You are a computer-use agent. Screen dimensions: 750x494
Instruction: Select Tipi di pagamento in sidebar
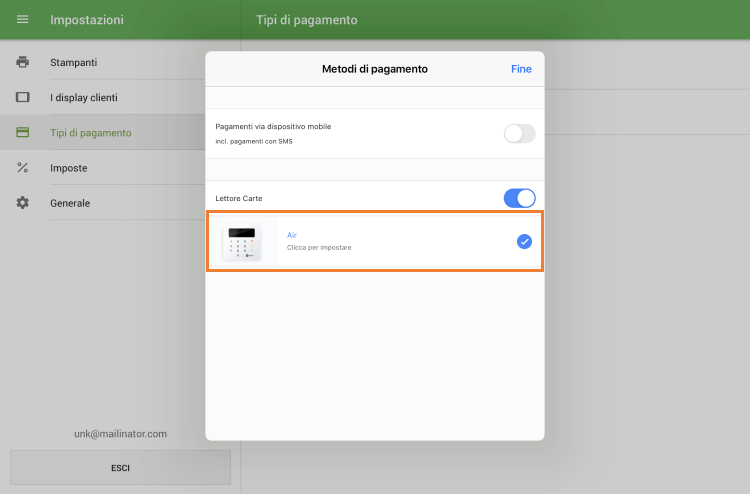pos(91,133)
